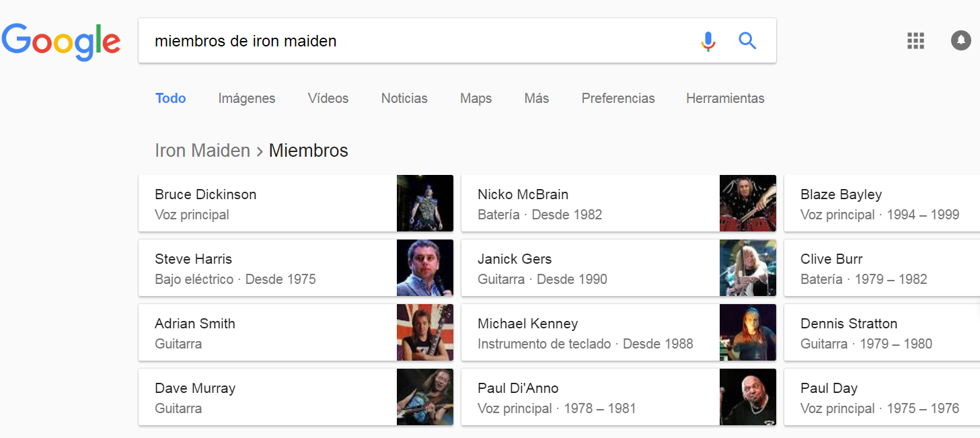The height and width of the screenshot is (438, 980).
Task: Click the microphone voice search icon
Action: 708,41
